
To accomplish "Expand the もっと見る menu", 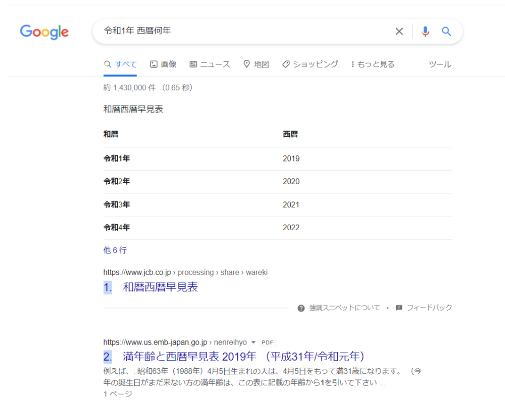I will pos(373,65).
